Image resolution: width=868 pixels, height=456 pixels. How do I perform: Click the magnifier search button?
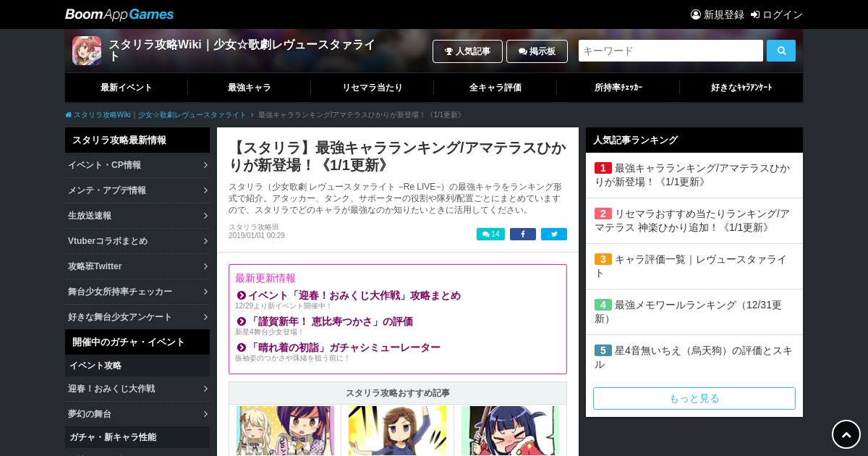(781, 51)
